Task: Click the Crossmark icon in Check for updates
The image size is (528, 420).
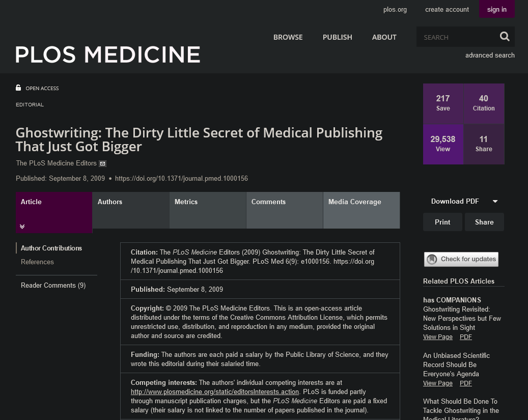Action: coord(432,259)
